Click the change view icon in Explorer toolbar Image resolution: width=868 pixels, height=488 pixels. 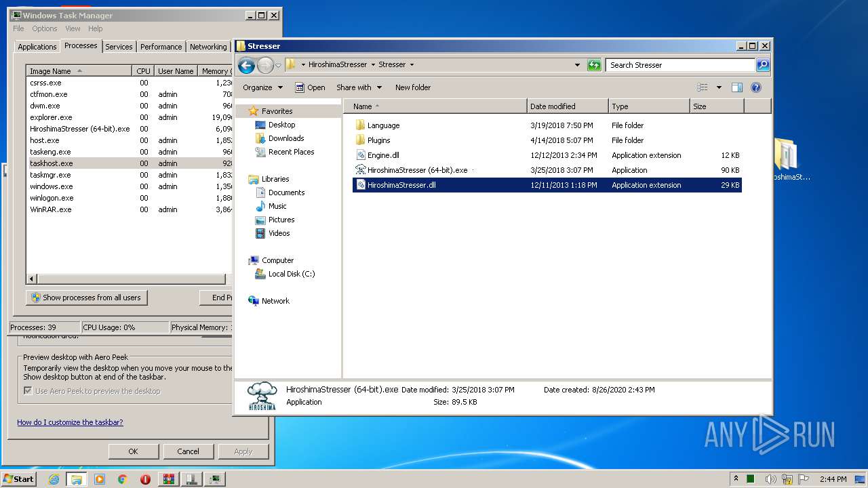703,87
